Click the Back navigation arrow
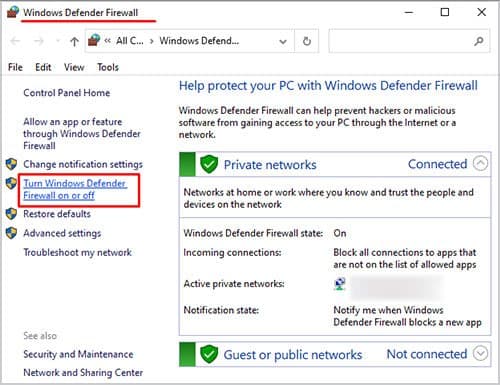 tap(15, 41)
